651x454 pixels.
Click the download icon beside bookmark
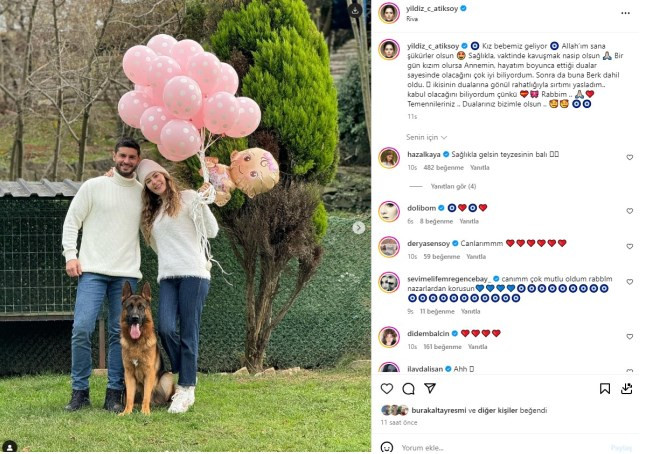click(x=626, y=388)
